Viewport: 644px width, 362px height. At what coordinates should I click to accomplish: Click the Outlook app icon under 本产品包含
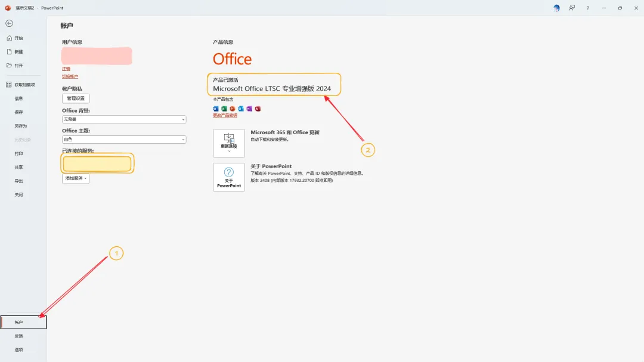(x=241, y=109)
